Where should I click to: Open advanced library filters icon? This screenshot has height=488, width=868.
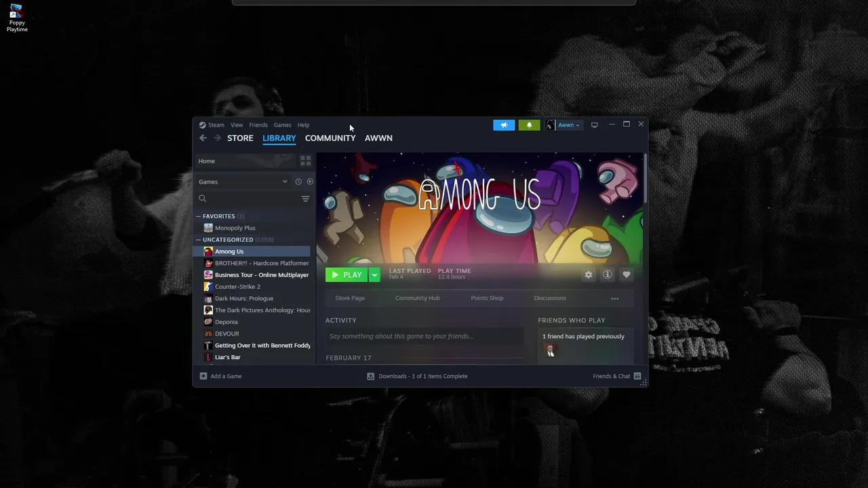306,199
